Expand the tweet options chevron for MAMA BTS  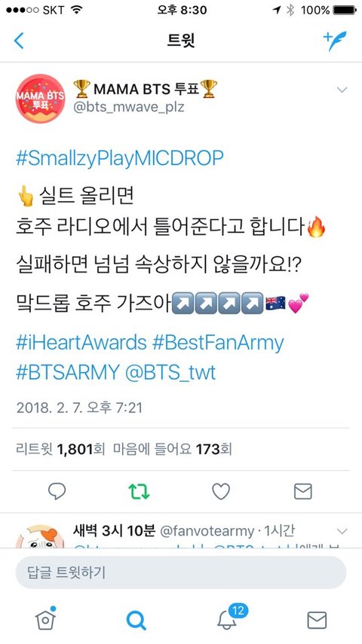tap(342, 90)
